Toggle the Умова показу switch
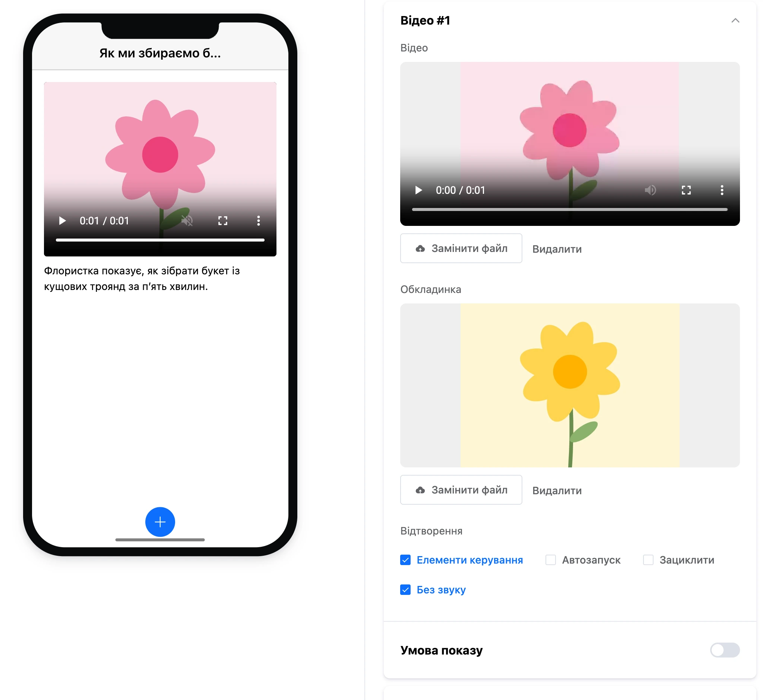This screenshot has height=700, width=775. coord(725,650)
